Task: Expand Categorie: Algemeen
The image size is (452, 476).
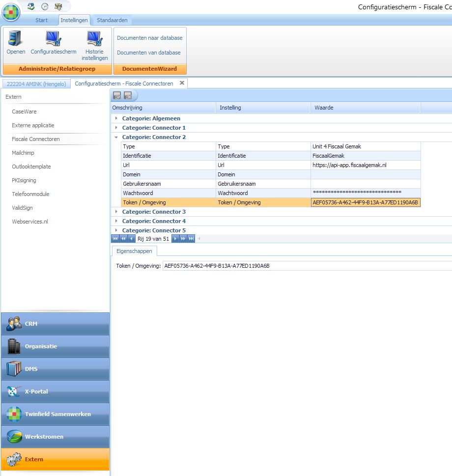Action: (x=116, y=118)
